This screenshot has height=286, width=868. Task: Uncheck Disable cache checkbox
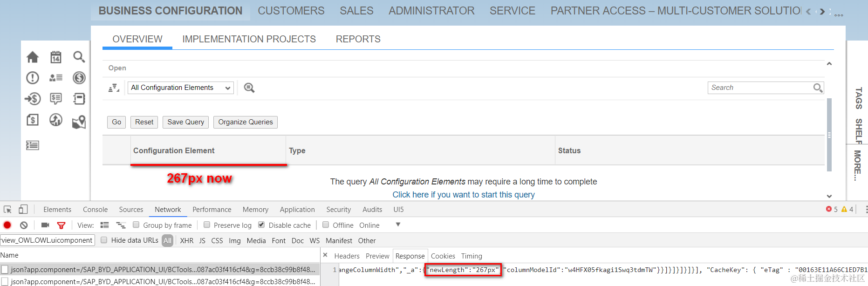[x=261, y=225]
